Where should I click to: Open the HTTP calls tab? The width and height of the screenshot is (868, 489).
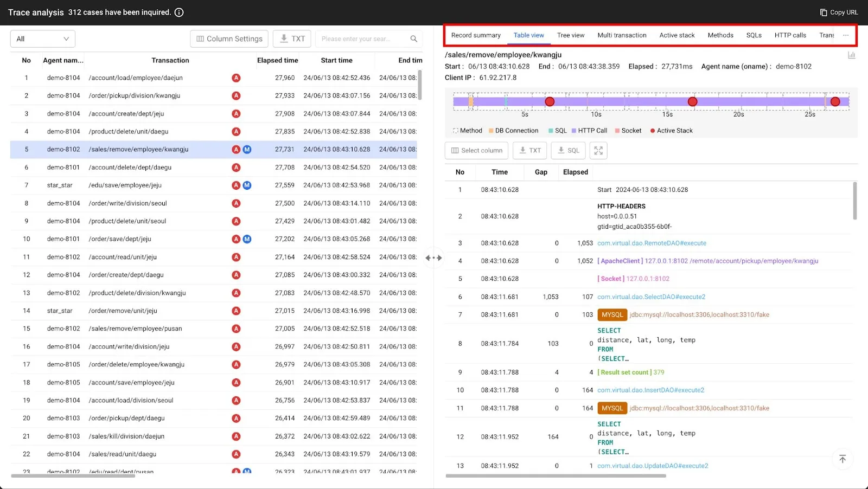click(790, 35)
